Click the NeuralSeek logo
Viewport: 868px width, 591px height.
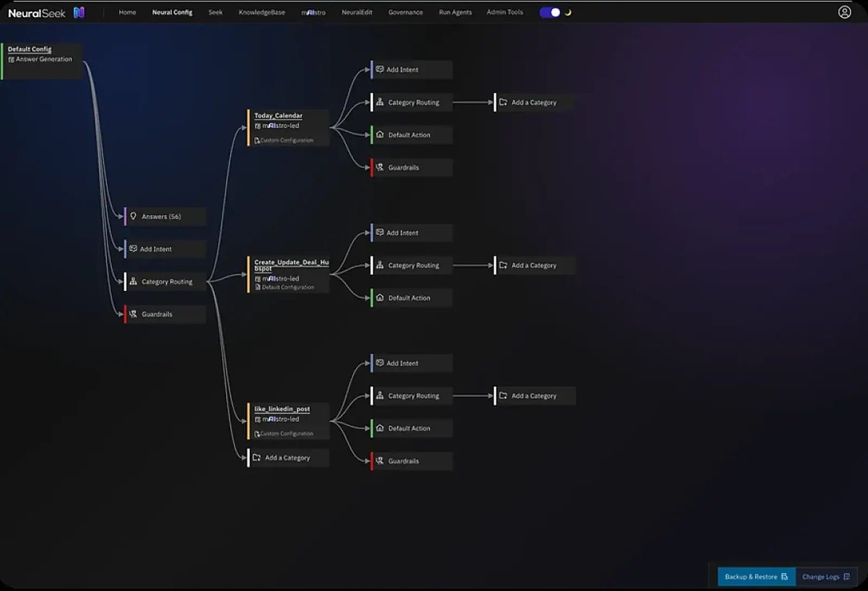coord(46,12)
